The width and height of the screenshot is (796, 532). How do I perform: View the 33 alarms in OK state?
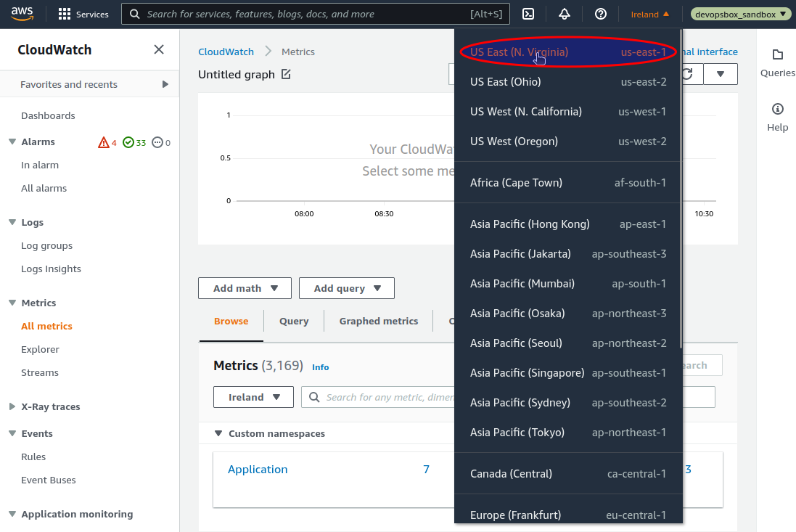(134, 142)
